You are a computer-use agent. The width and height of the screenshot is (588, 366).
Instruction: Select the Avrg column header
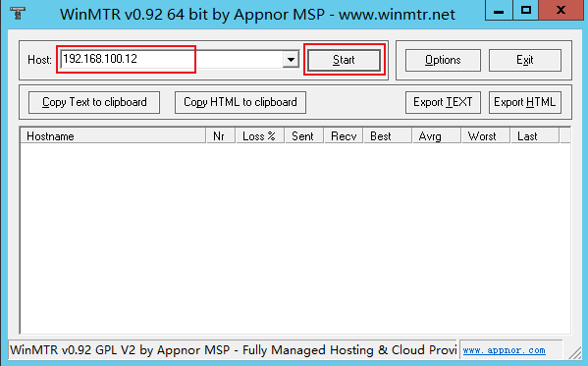pyautogui.click(x=436, y=135)
